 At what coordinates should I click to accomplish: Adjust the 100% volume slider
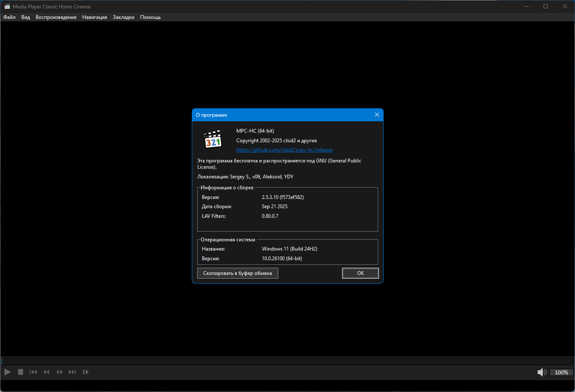coord(561,372)
